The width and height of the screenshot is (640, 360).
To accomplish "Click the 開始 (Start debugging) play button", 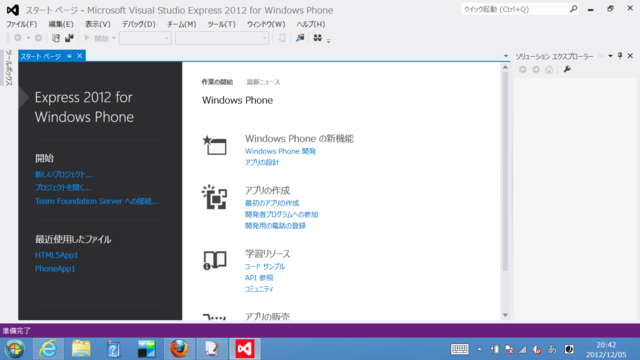I will 96,38.
